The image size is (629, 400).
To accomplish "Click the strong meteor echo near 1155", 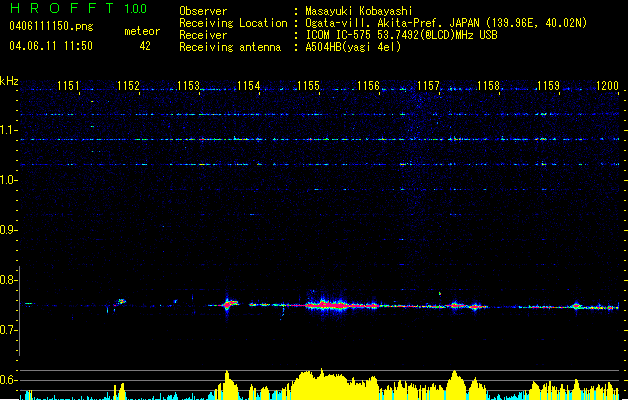I will tap(327, 305).
